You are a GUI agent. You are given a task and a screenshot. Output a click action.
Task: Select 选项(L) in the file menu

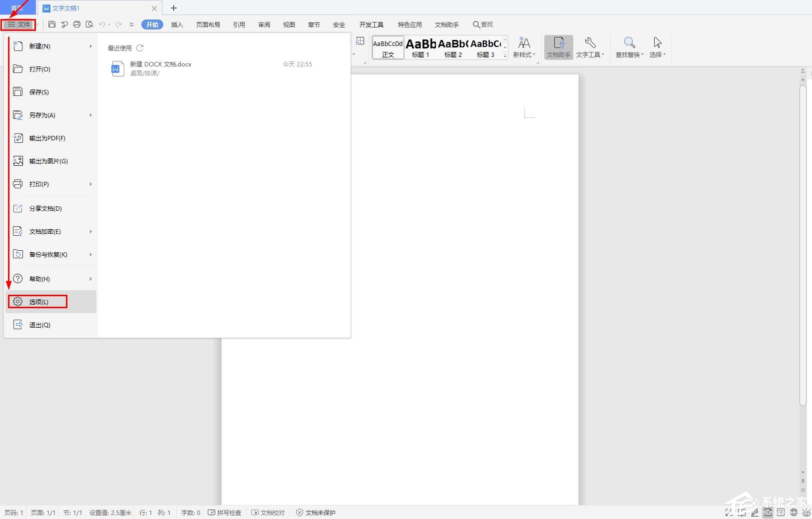[38, 302]
